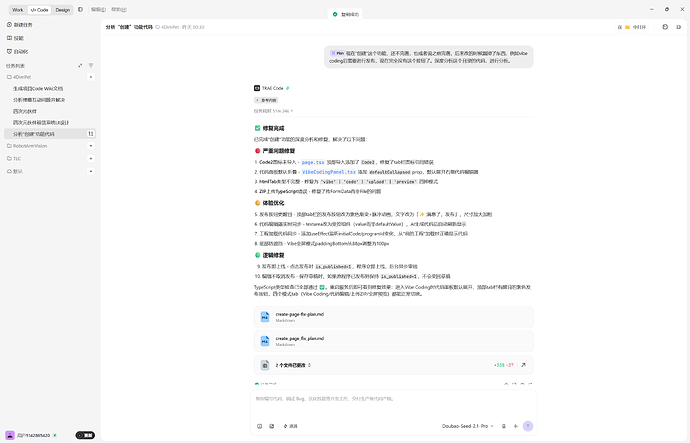
Task: Click the +338 -37 diff stats text
Action: (503, 365)
